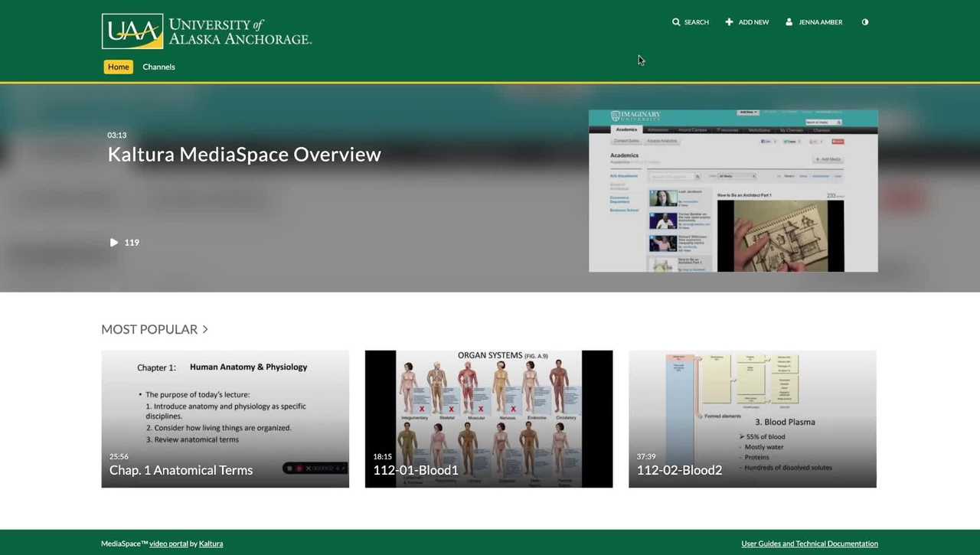The width and height of the screenshot is (980, 555).
Task: Open the MOST POPULAR heading link
Action: click(x=149, y=329)
